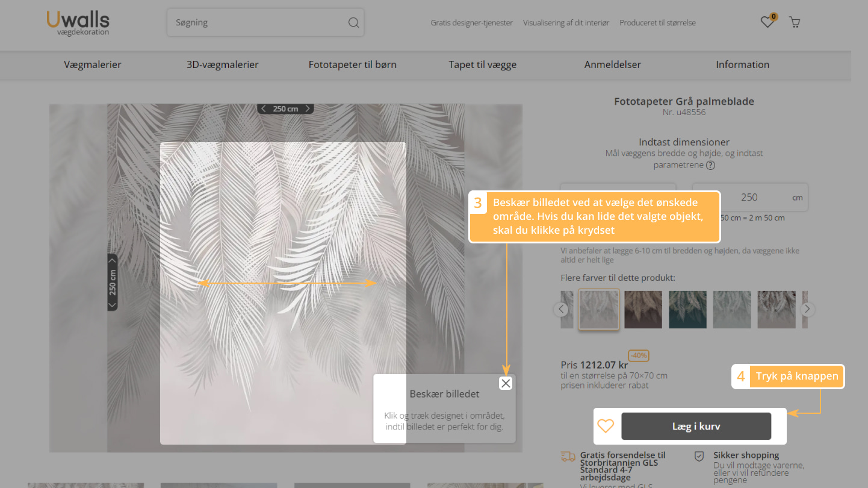Click down arrow on vertical 250 cm label

click(x=113, y=305)
